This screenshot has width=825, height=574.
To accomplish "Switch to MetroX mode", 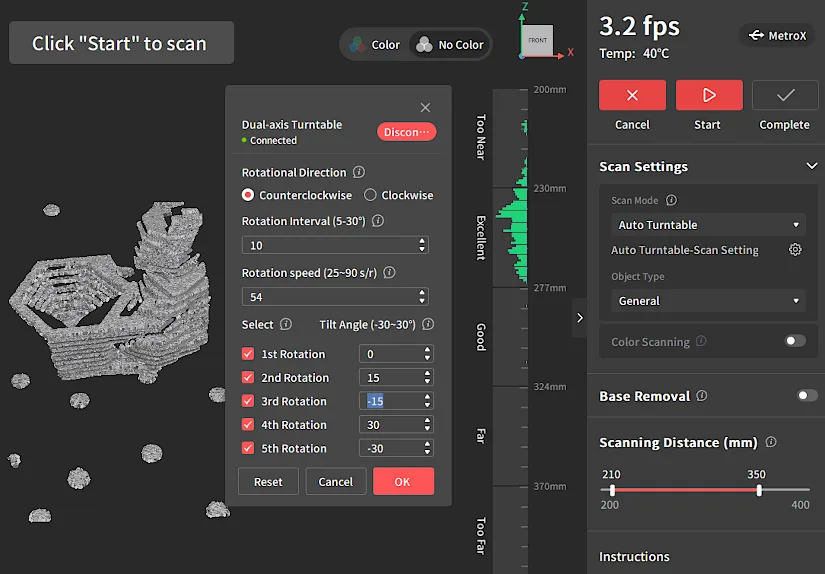I will [778, 35].
